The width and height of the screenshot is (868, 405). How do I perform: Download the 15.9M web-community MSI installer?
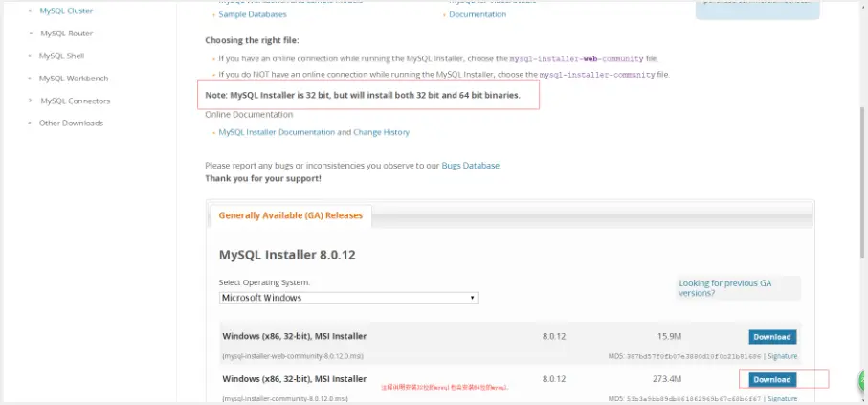772,337
